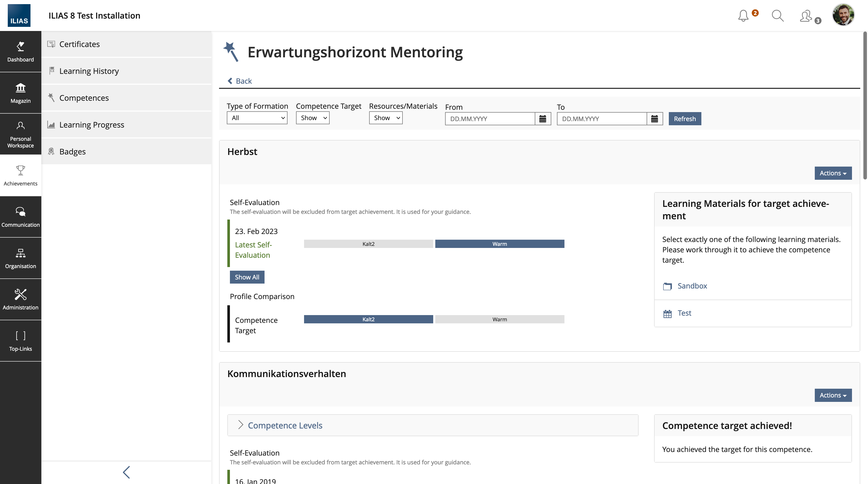Open the Competence Target Show dropdown

coord(312,118)
